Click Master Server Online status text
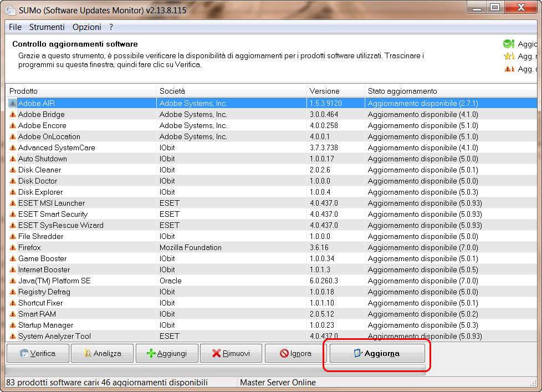Viewport: 542px width, 392px height. click(278, 383)
